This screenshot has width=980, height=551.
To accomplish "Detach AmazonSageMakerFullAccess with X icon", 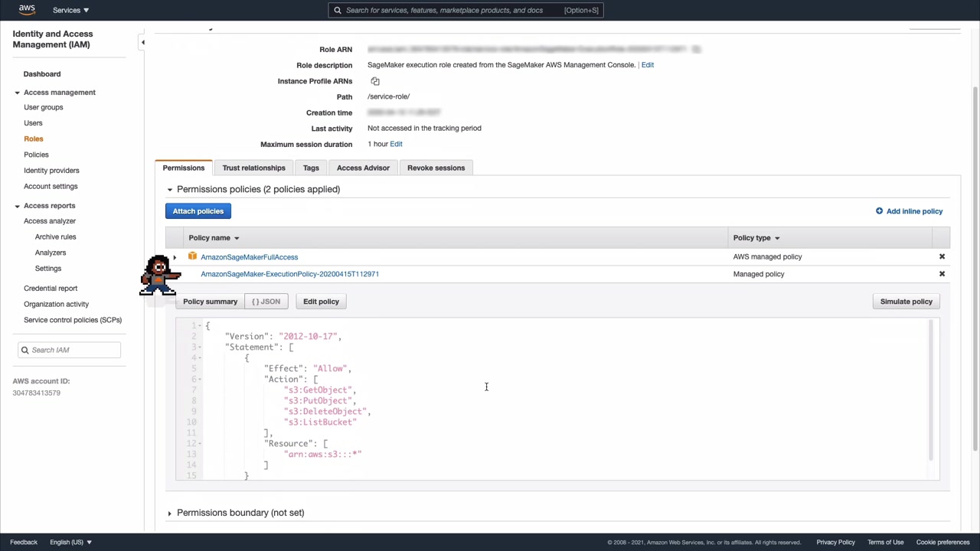I will point(942,257).
